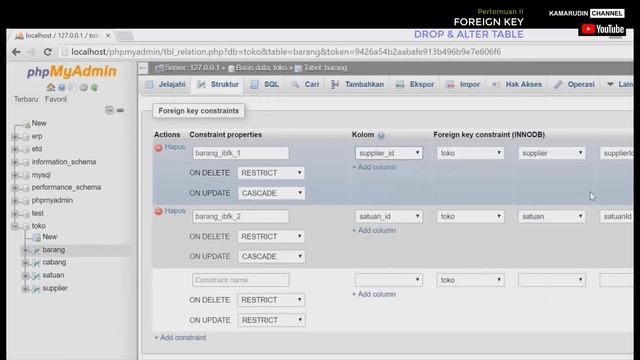Screen dimensions: 640x360
Task: Click Add column in new constraint row
Action: pos(374,294)
